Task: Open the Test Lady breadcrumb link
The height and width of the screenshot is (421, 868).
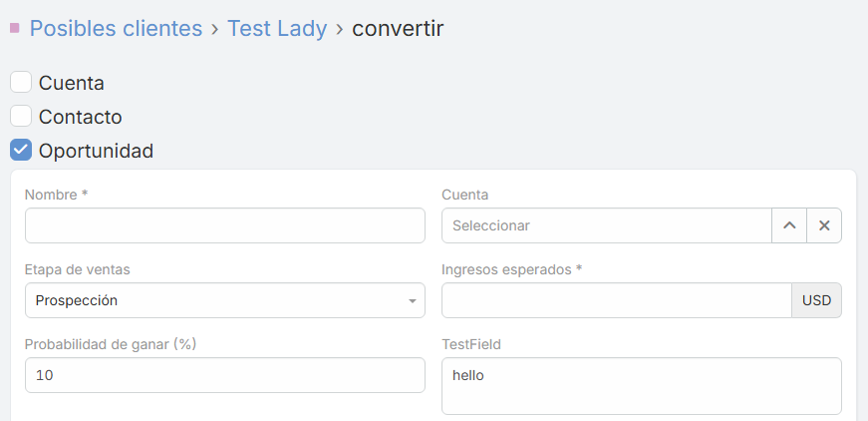Action: pos(277,28)
